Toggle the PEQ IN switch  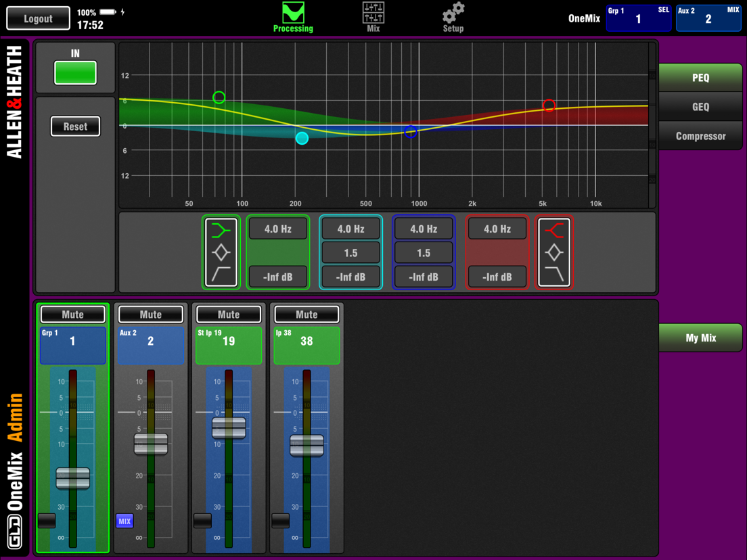(x=75, y=73)
